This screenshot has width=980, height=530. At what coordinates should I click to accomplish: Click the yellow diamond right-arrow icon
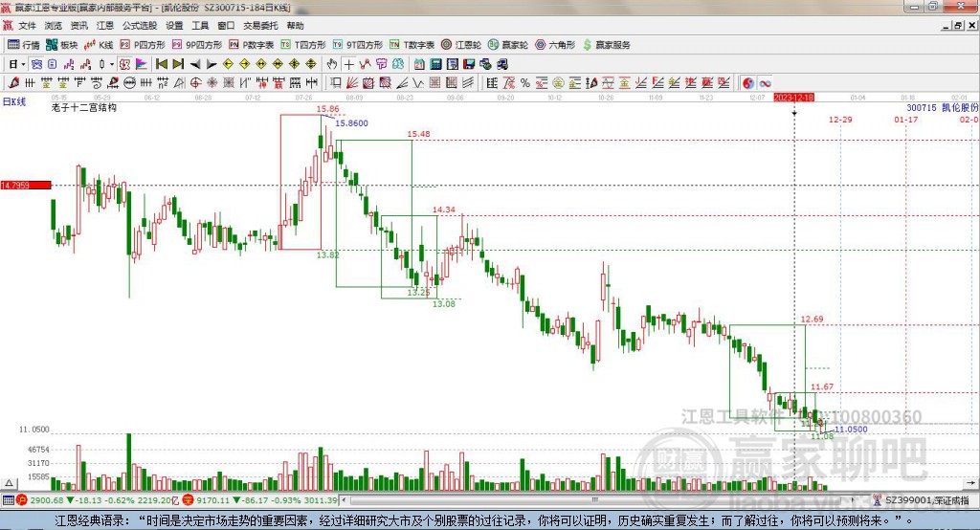pyautogui.click(x=244, y=64)
